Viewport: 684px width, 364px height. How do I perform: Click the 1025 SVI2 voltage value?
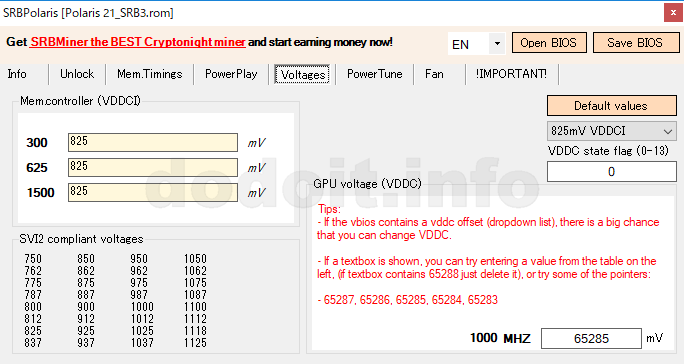point(142,331)
